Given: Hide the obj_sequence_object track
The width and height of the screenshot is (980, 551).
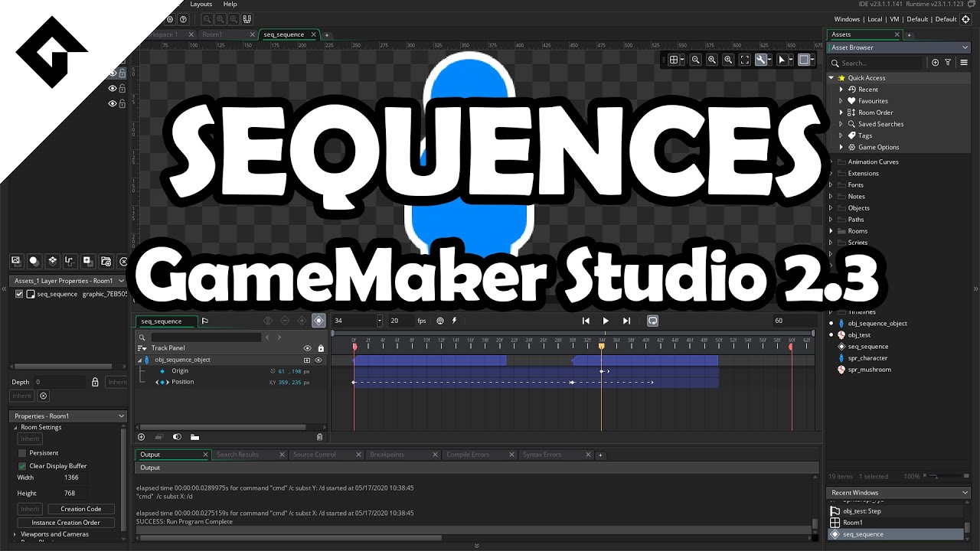Looking at the screenshot, I should [318, 360].
